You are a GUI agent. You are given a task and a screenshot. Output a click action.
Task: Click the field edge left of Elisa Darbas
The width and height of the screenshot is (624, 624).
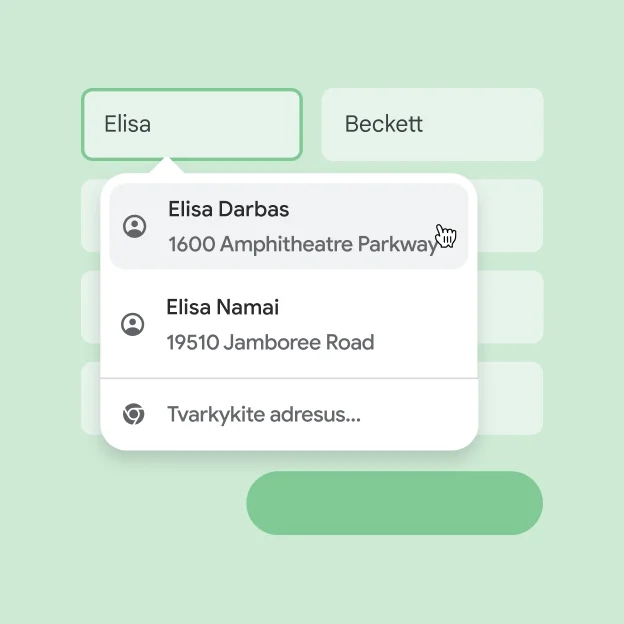(90, 216)
